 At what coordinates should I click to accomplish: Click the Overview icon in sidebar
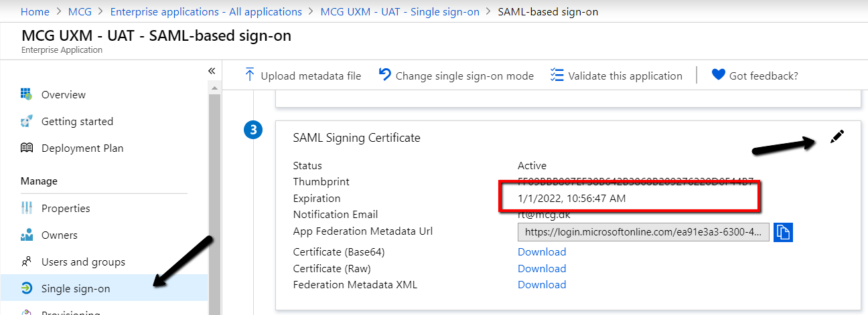click(27, 94)
